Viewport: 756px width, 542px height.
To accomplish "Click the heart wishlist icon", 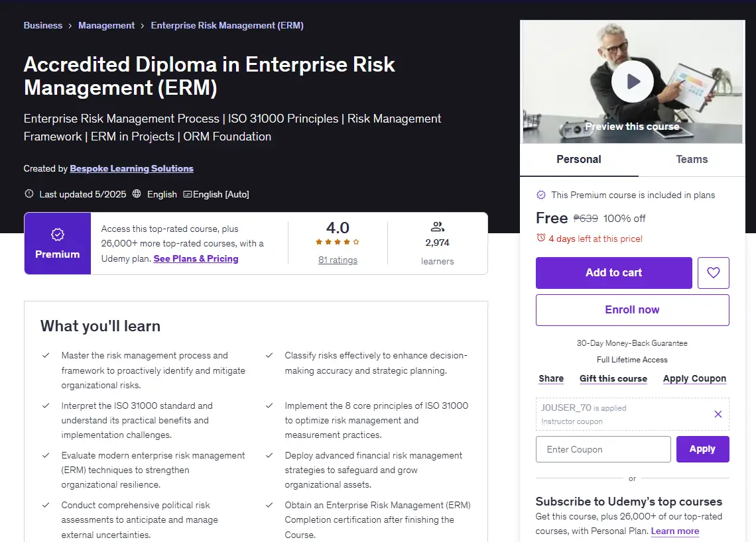I will coord(713,273).
